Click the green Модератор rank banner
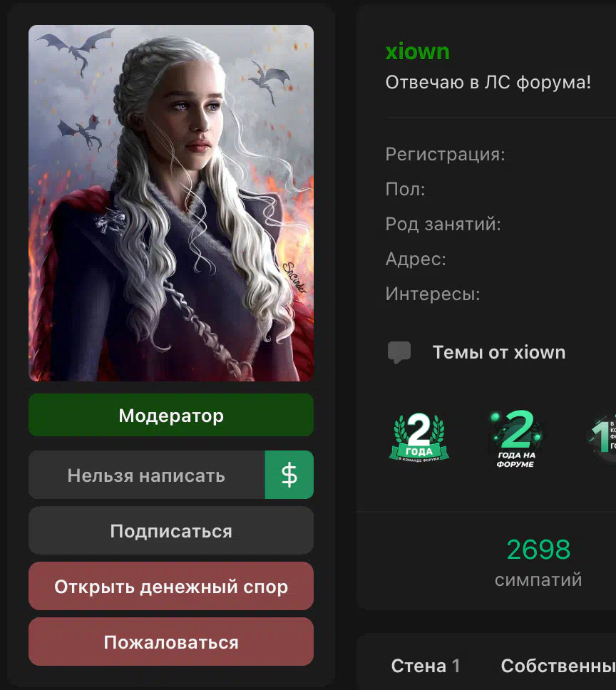The image size is (616, 690). (x=171, y=415)
